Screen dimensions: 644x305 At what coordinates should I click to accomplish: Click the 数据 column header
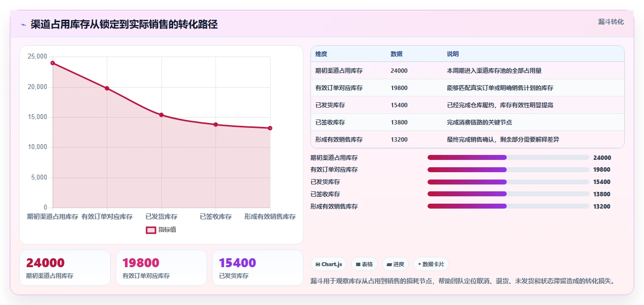coord(397,54)
